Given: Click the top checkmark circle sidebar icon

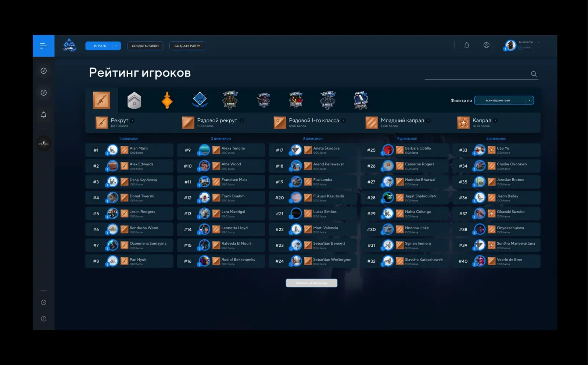Looking at the screenshot, I should 43,71.
